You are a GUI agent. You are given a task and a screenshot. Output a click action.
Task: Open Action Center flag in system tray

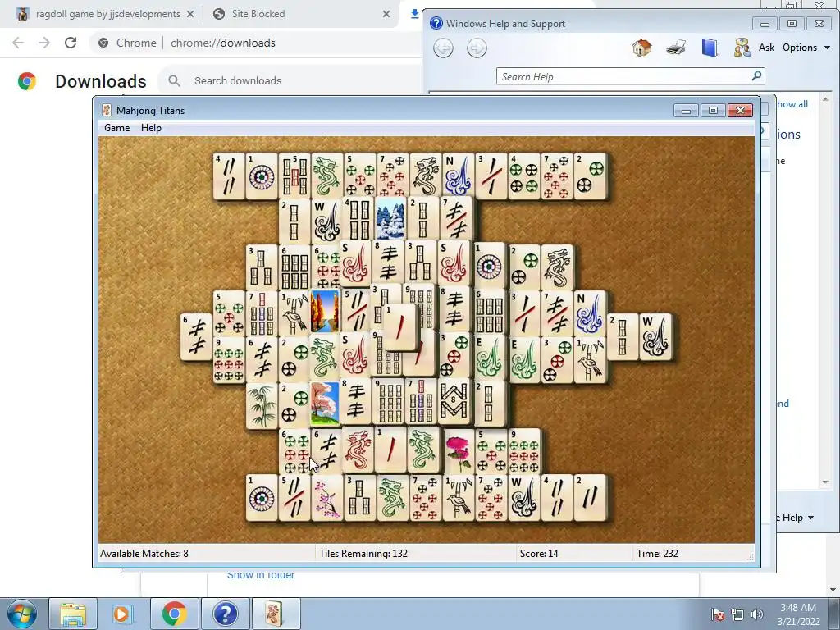coord(718,614)
